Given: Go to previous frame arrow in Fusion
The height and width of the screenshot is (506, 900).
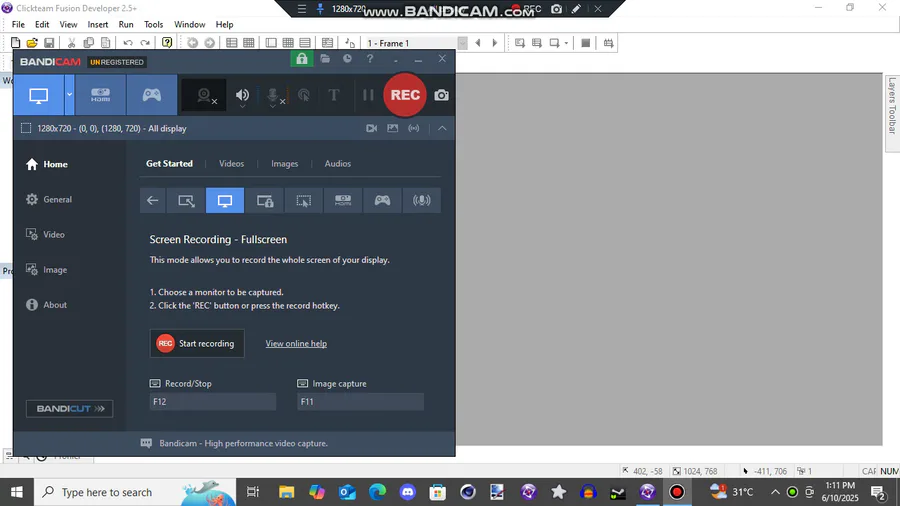Looking at the screenshot, I should coord(478,43).
